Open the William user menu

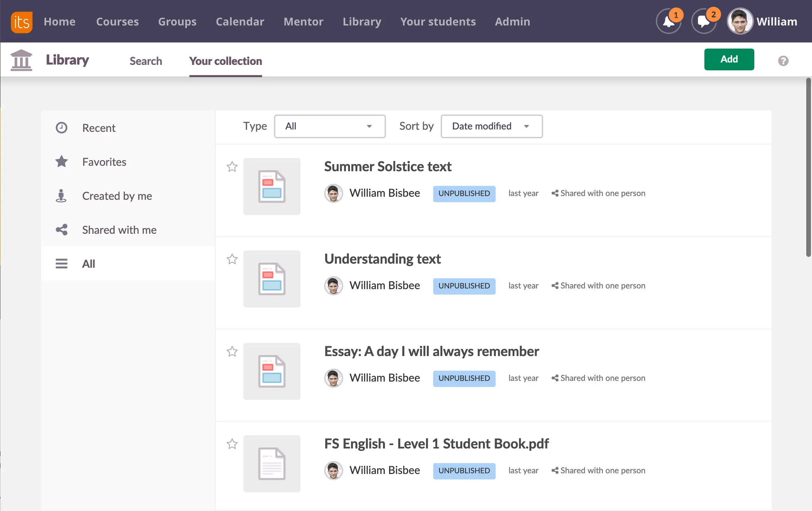point(777,22)
